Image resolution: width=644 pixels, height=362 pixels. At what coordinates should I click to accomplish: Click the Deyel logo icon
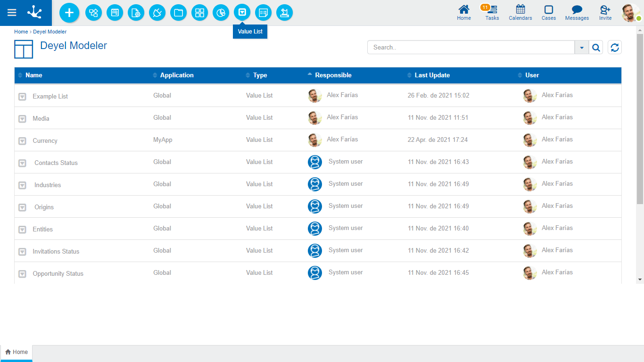[34, 13]
